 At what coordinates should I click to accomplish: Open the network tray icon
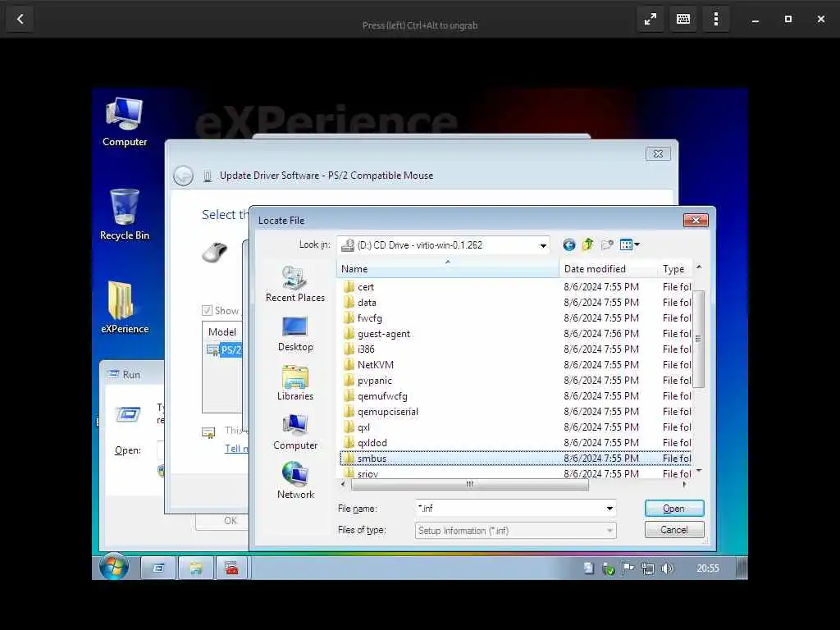[x=648, y=568]
